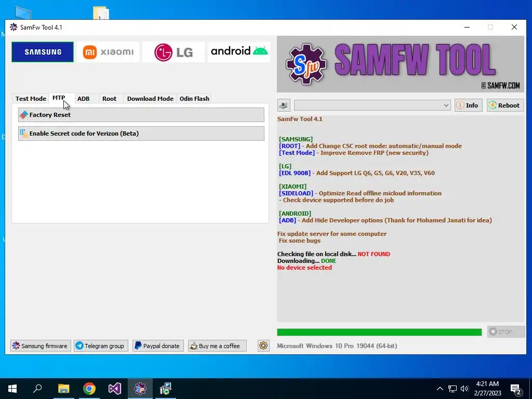
Task: Open the network tray icon
Action: click(453, 389)
